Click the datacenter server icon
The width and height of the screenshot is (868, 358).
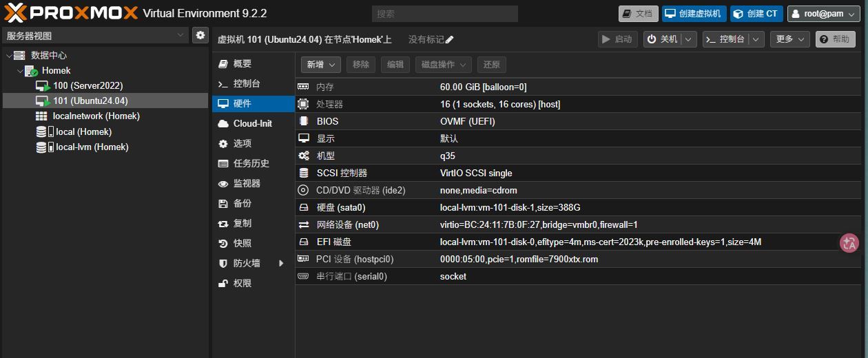[x=19, y=55]
